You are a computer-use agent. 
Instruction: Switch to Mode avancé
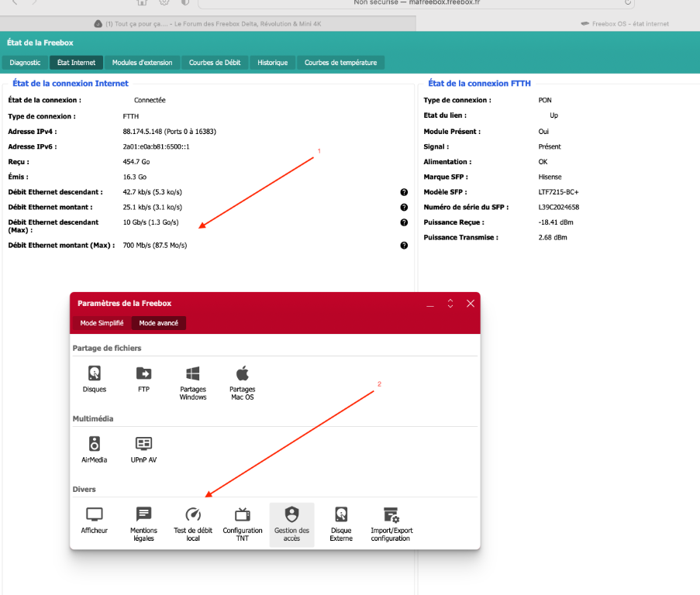(x=159, y=323)
